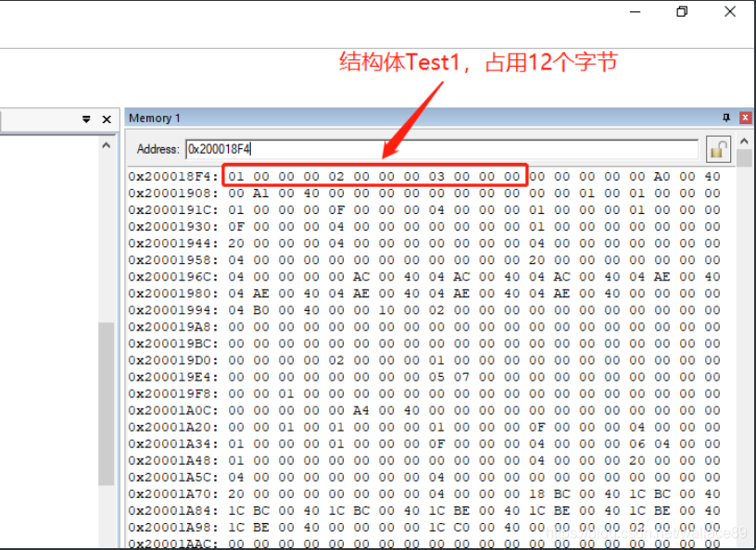Restore down the application window
Screen dimensions: 756x550
tap(682, 11)
